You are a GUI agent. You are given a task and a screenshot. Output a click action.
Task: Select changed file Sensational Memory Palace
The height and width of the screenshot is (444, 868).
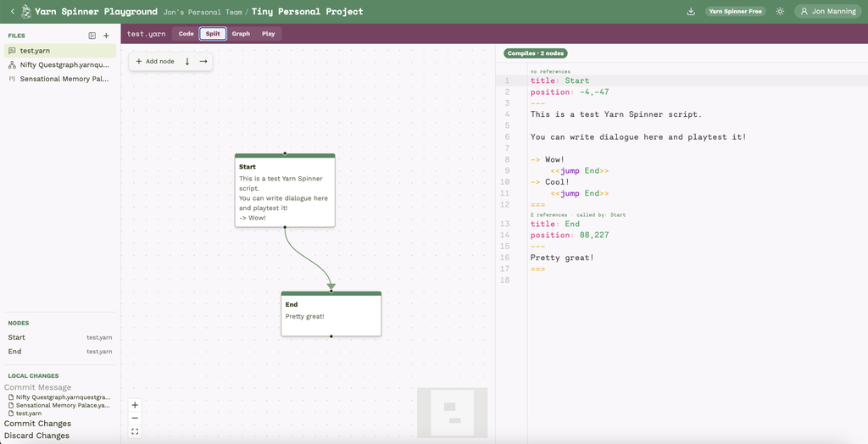click(x=60, y=405)
